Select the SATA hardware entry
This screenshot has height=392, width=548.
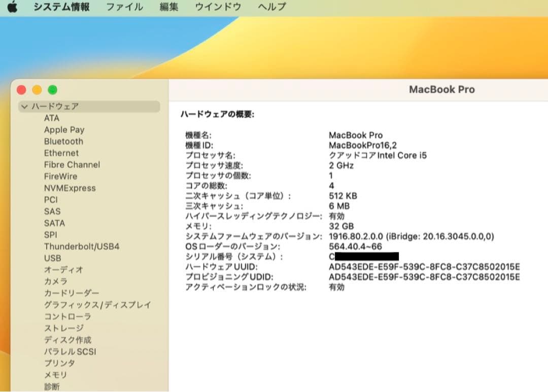(x=54, y=223)
